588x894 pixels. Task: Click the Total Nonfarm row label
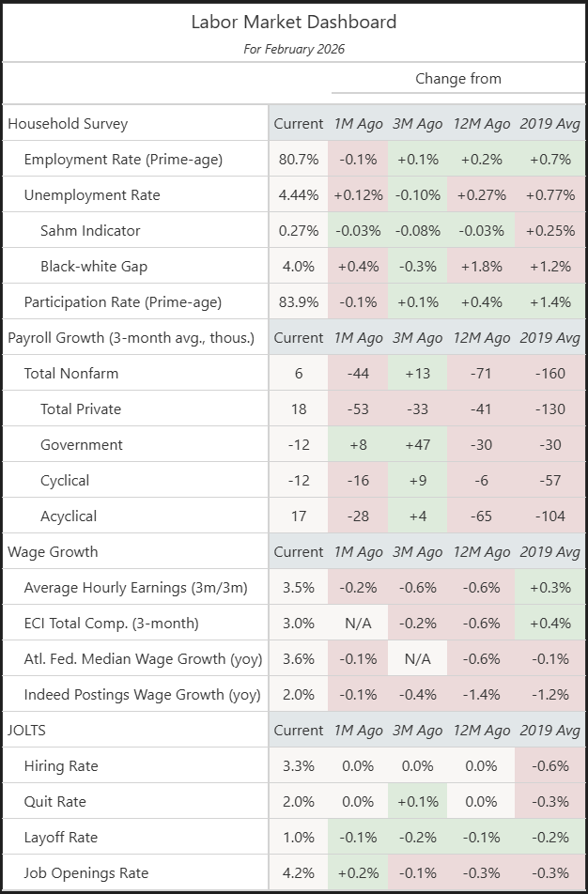[x=71, y=374]
